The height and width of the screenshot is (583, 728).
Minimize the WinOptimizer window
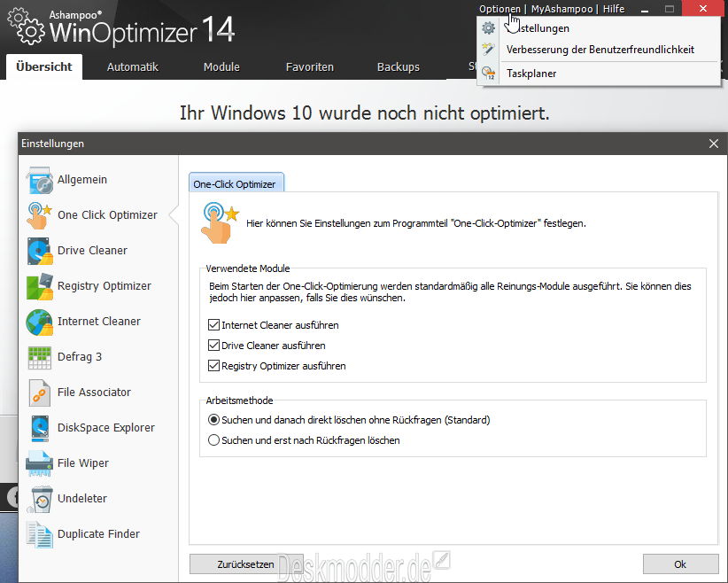[x=645, y=9]
